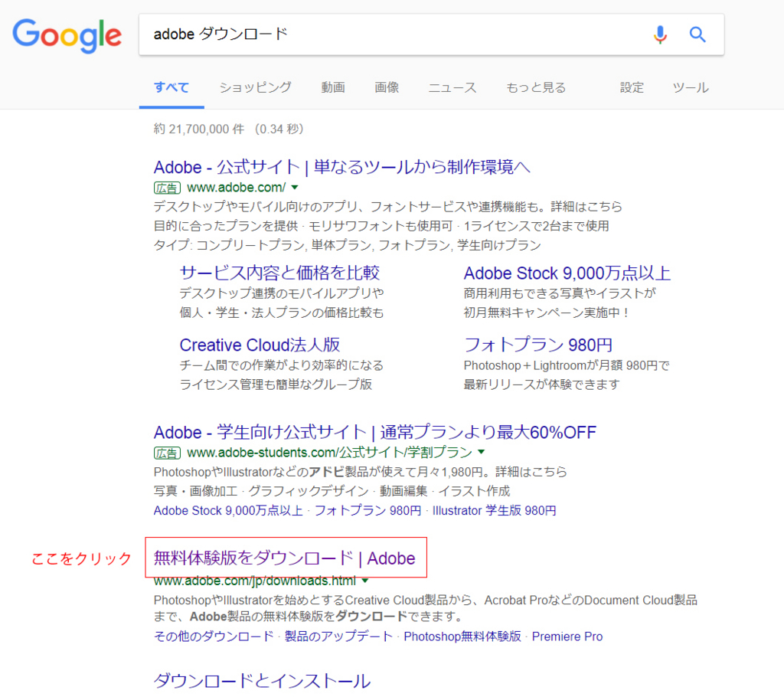784x697 pixels.
Task: Click the Premiere Pro sublink
Action: pos(567,636)
